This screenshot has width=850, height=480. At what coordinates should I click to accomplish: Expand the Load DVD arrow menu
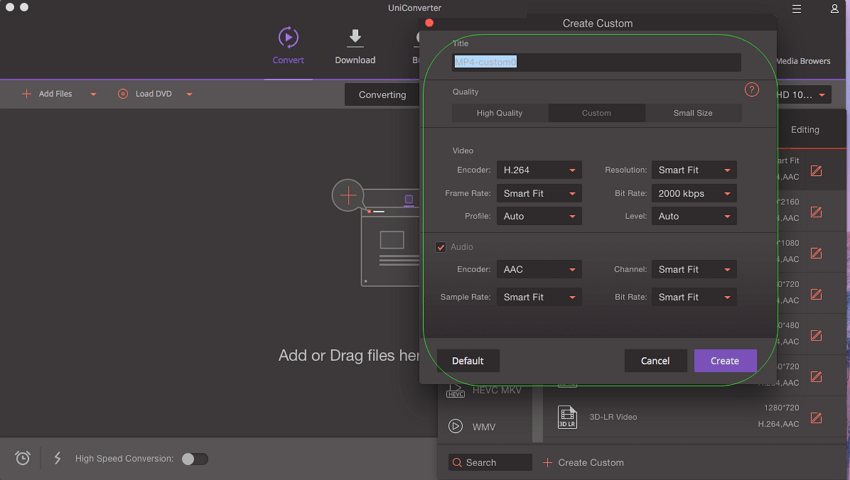189,94
